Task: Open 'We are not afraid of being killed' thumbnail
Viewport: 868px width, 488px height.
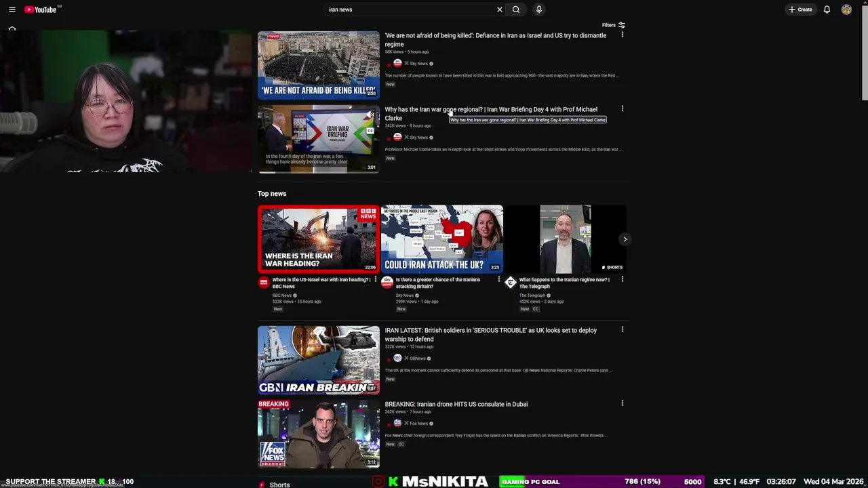Action: pyautogui.click(x=318, y=65)
